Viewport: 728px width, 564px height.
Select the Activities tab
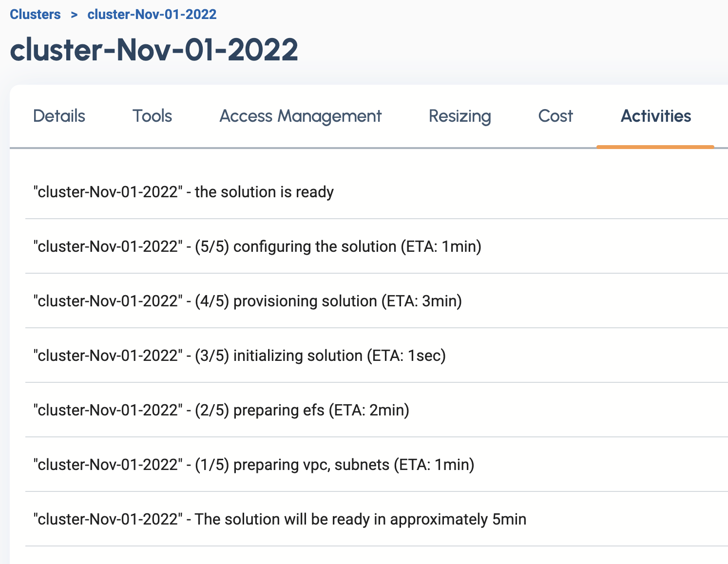(x=655, y=116)
